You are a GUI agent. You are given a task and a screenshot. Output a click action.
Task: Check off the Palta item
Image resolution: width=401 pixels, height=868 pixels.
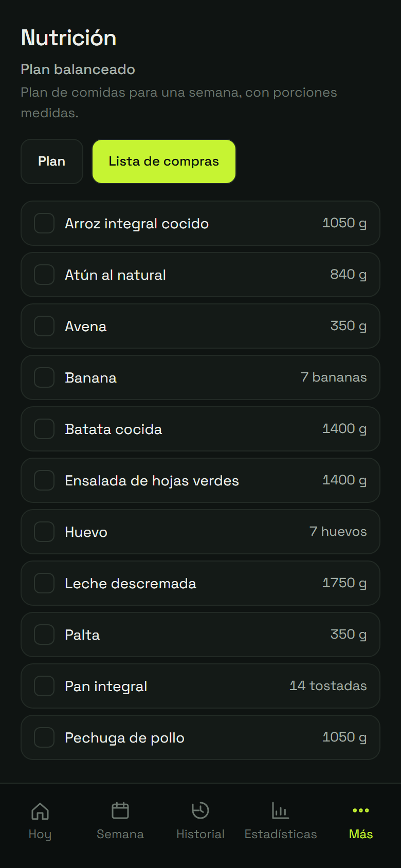click(44, 635)
